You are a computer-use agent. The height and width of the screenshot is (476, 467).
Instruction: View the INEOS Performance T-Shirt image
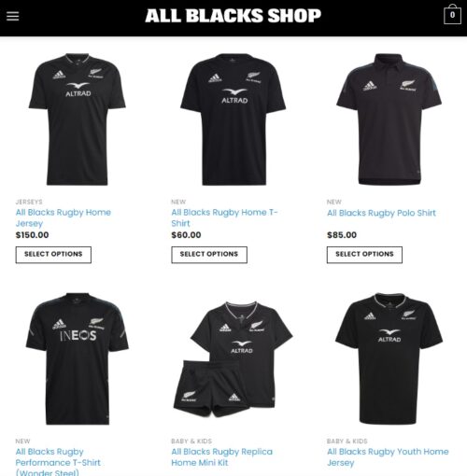[x=78, y=358]
